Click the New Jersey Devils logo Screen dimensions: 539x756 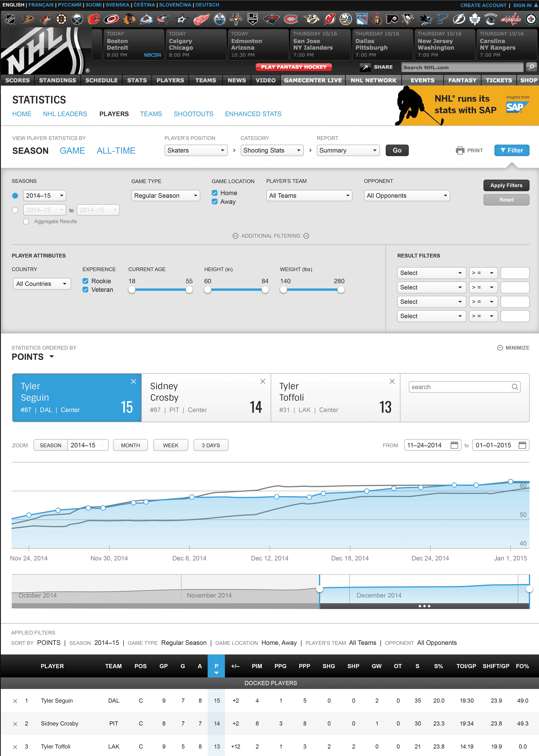[330, 19]
